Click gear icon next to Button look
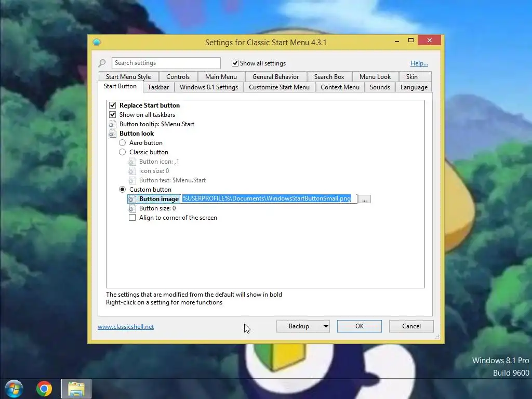 click(x=112, y=134)
